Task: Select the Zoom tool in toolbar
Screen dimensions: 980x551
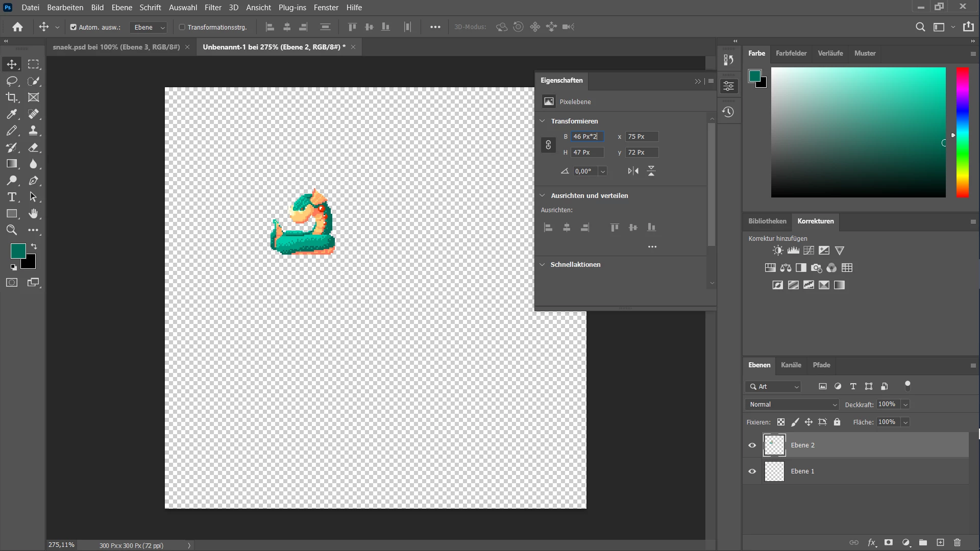Action: [12, 230]
